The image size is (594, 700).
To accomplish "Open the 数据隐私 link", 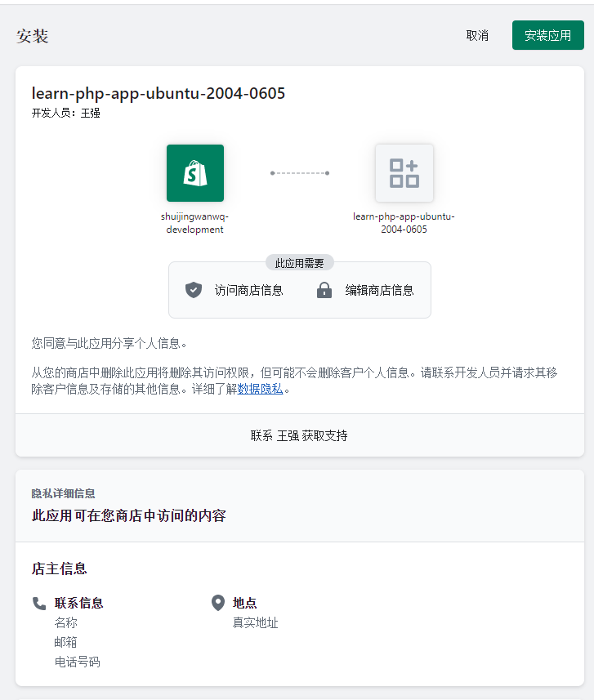I will pos(260,389).
